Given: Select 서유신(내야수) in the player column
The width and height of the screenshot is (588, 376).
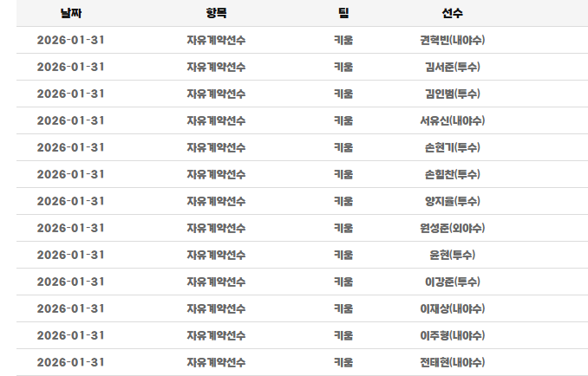Looking at the screenshot, I should (x=451, y=120).
